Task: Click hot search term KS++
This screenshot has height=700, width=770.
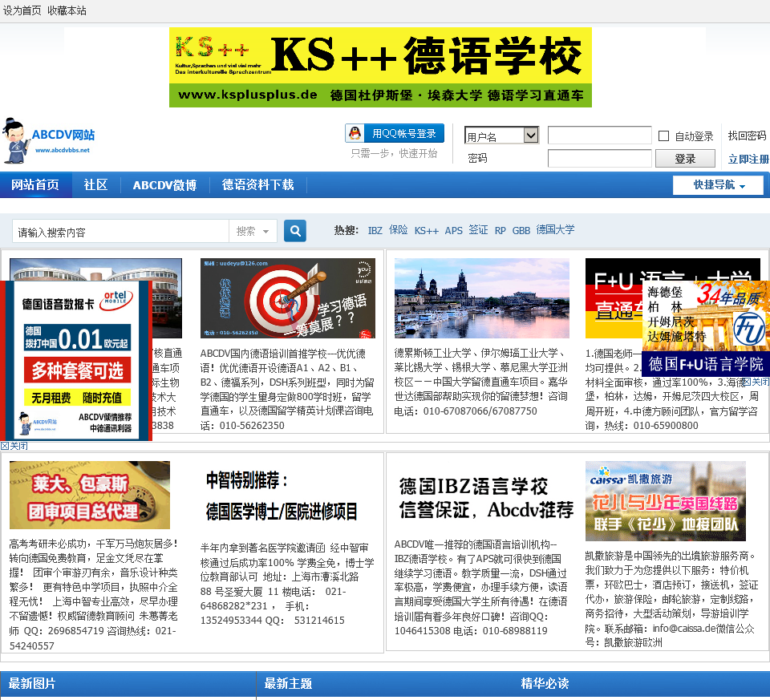Action: click(x=426, y=230)
